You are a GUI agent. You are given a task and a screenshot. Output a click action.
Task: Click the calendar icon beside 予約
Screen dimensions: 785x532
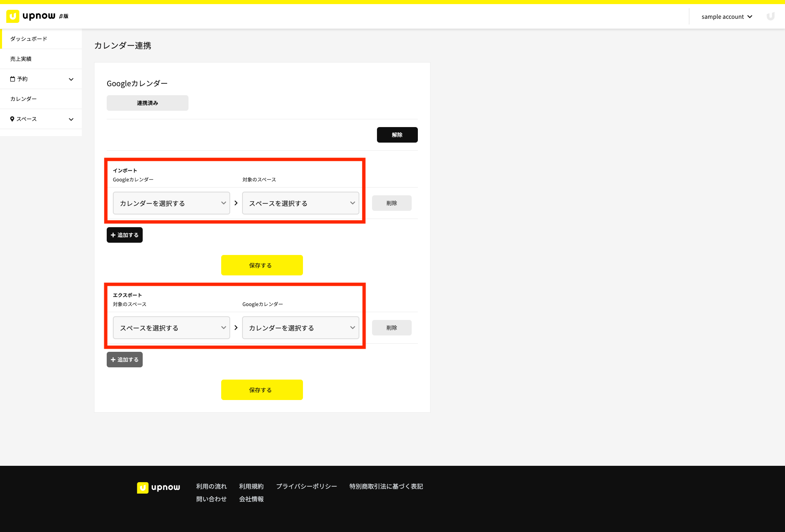(x=13, y=79)
